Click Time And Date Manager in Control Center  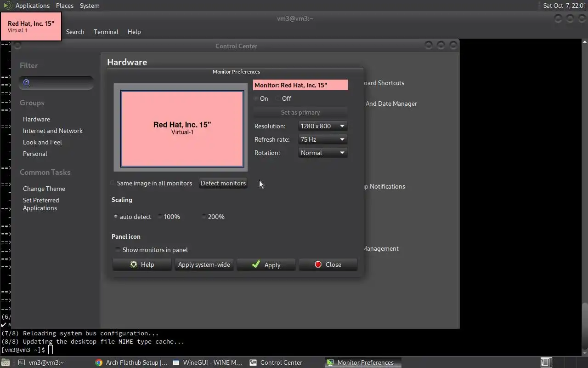pyautogui.click(x=390, y=103)
